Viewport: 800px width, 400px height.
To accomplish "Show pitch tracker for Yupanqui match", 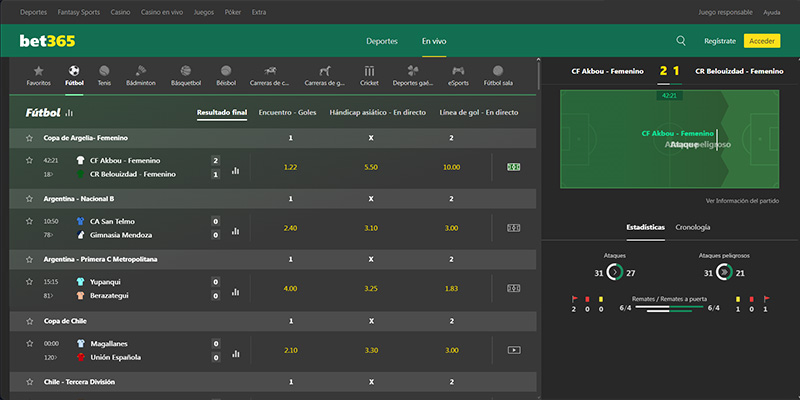I will click(x=513, y=288).
